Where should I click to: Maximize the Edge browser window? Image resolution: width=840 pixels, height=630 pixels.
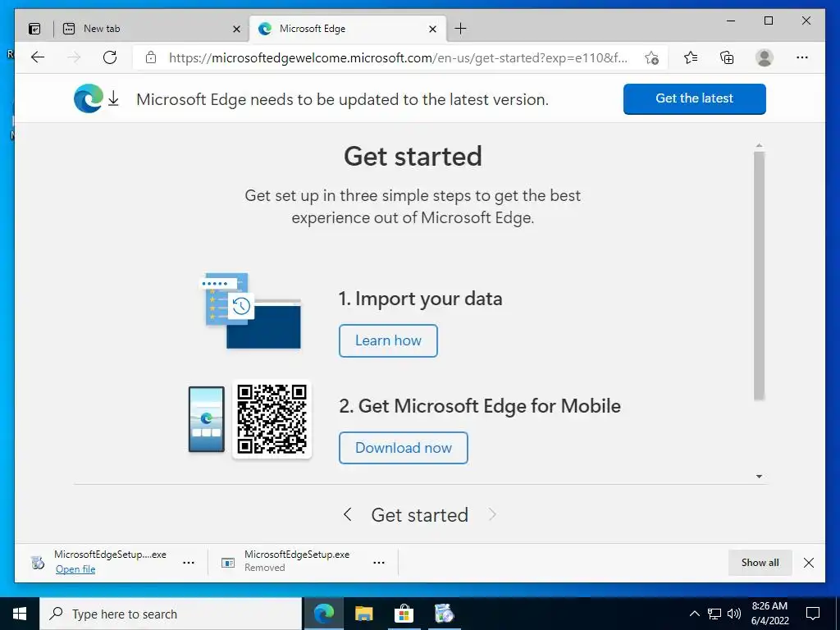click(x=768, y=21)
